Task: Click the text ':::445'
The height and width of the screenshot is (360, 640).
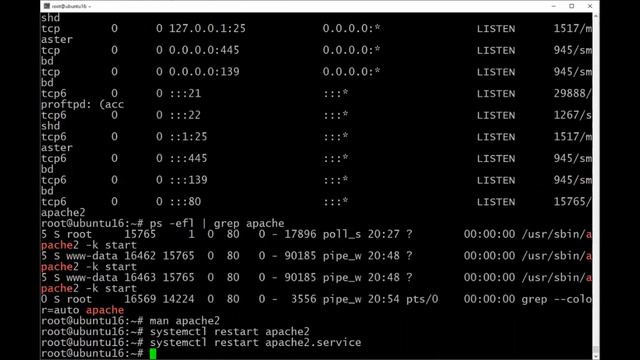Action: click(x=188, y=158)
